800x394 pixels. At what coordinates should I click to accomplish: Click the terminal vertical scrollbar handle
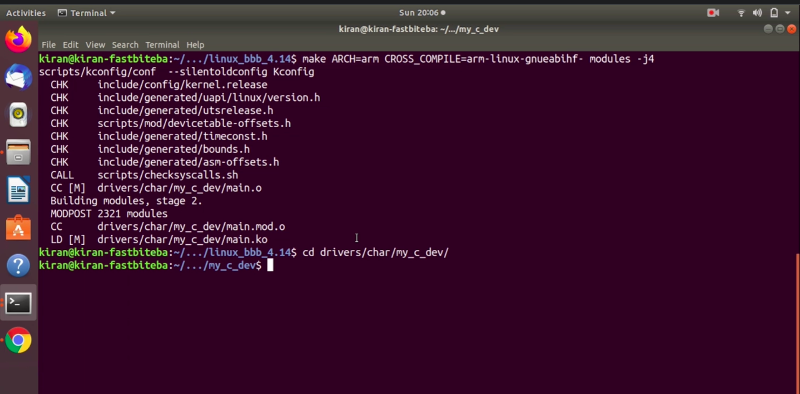[797, 324]
